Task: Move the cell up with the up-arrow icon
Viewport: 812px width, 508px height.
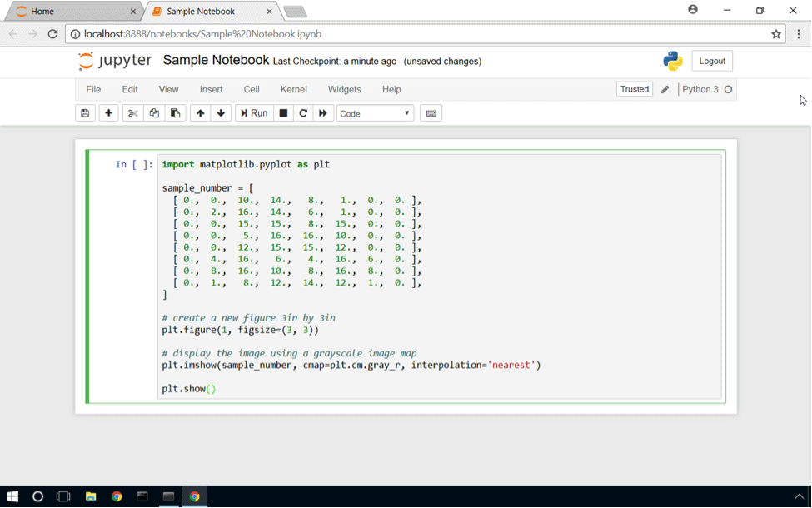Action: coord(199,112)
